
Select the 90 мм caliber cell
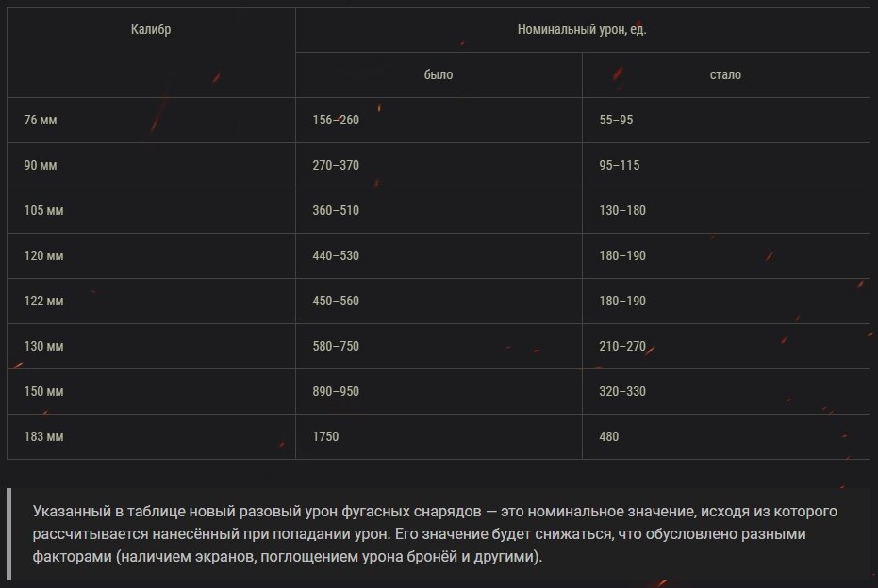pos(41,165)
